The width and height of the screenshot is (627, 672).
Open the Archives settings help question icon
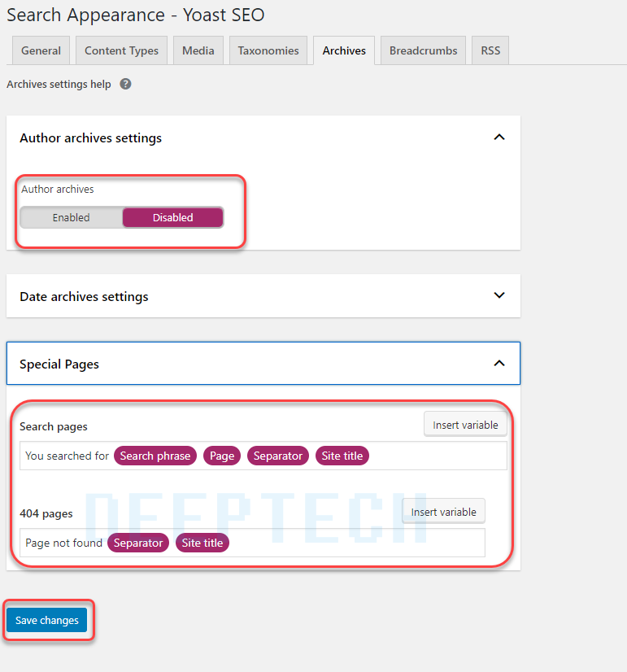(x=125, y=84)
